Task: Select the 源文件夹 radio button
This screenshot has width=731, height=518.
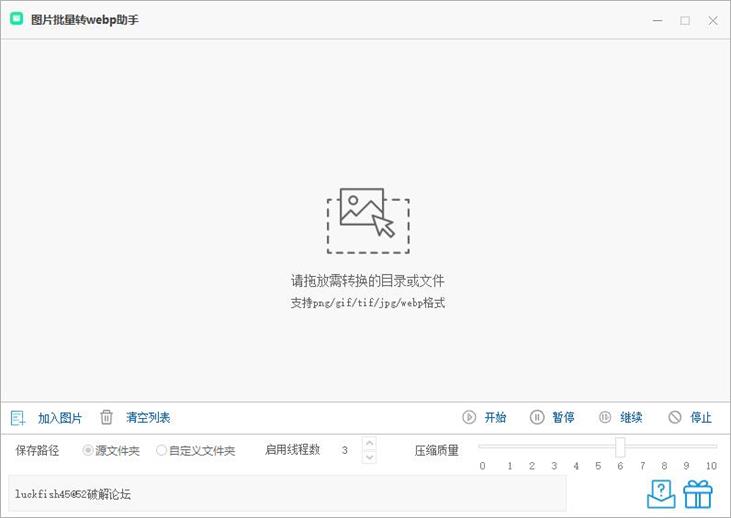Action: coord(87,450)
